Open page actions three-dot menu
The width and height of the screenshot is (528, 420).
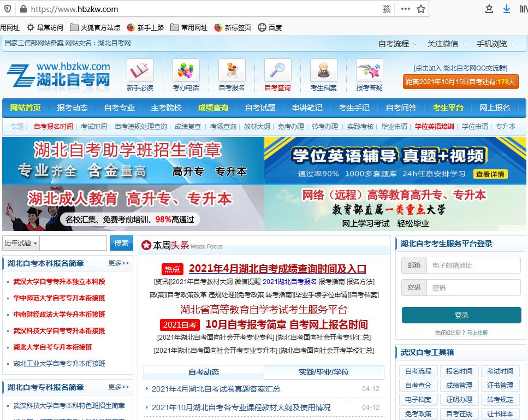(406, 9)
